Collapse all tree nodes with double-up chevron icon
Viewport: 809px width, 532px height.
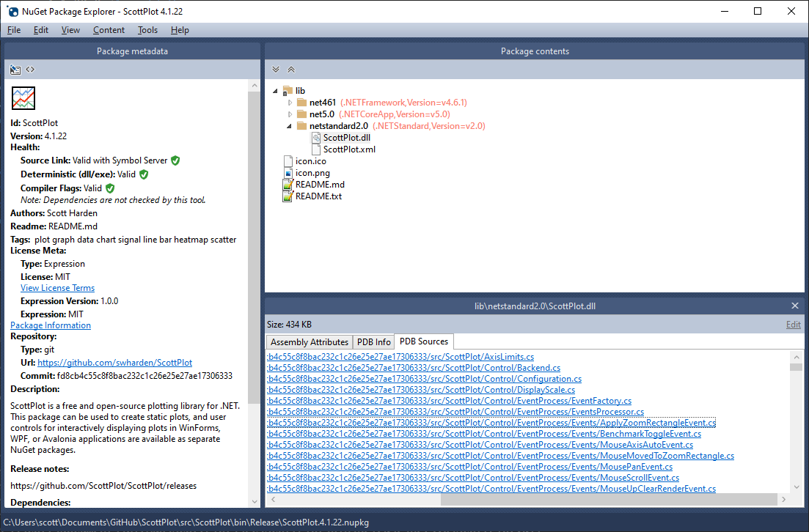coord(290,69)
